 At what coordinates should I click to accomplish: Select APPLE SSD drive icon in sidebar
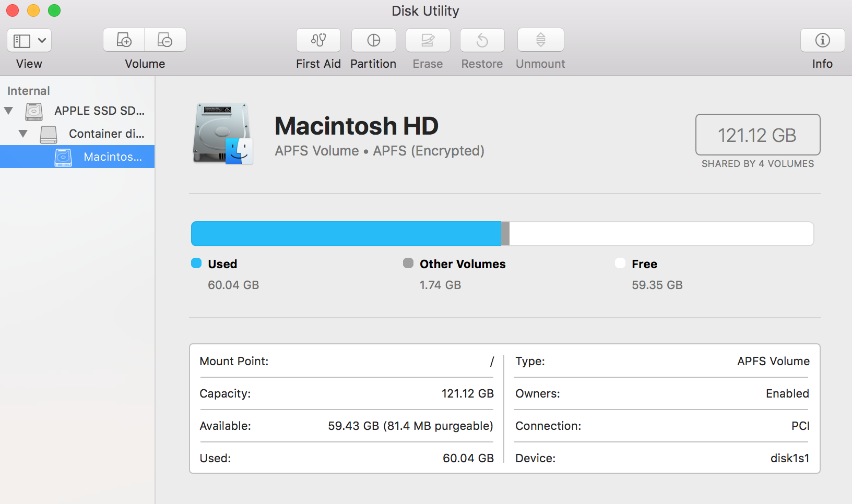coord(34,111)
